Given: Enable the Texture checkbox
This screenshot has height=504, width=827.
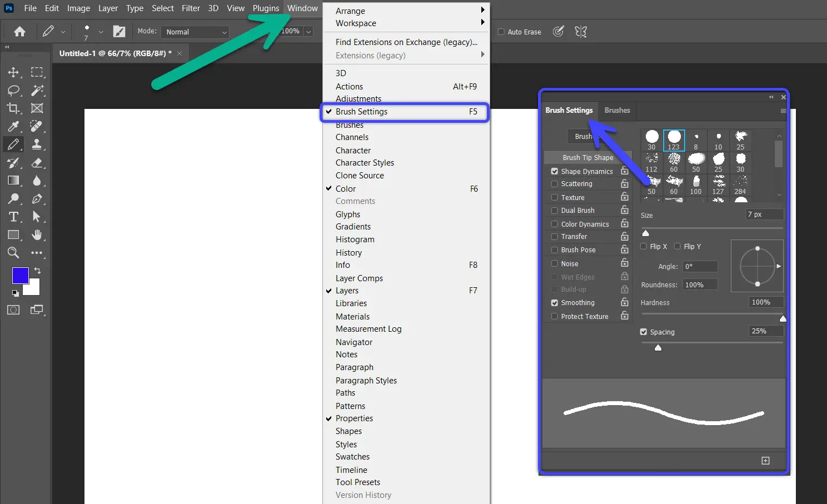Looking at the screenshot, I should click(x=555, y=197).
